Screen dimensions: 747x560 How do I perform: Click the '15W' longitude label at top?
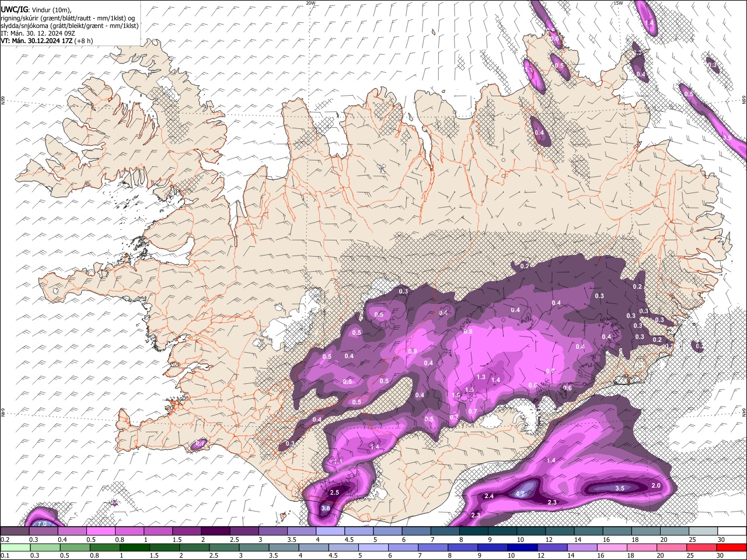tap(618, 3)
